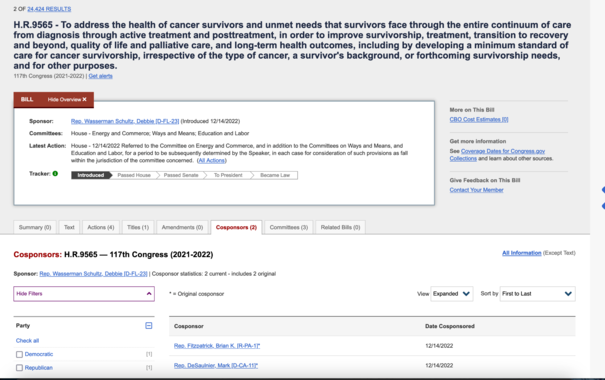Collapse the Hide Filters panel
Image resolution: width=605 pixels, height=380 pixels.
(84, 294)
